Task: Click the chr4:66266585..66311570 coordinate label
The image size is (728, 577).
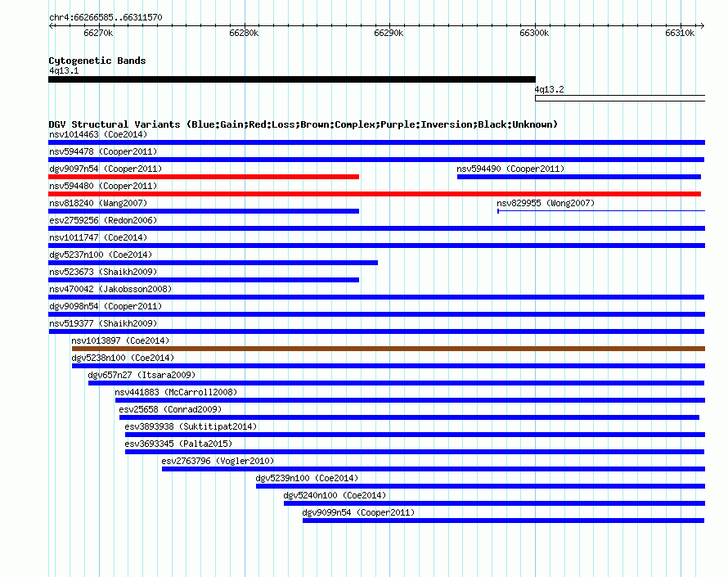Action: coord(106,17)
